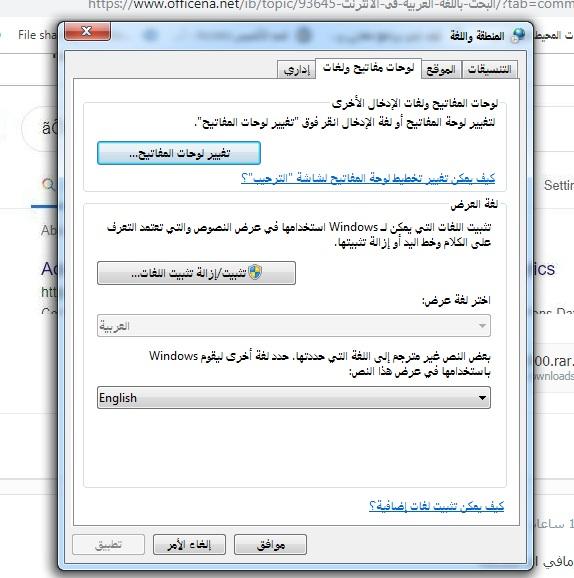Open help link about الترحيب screen keyboard layout
The height and width of the screenshot is (578, 574).
coord(368,178)
